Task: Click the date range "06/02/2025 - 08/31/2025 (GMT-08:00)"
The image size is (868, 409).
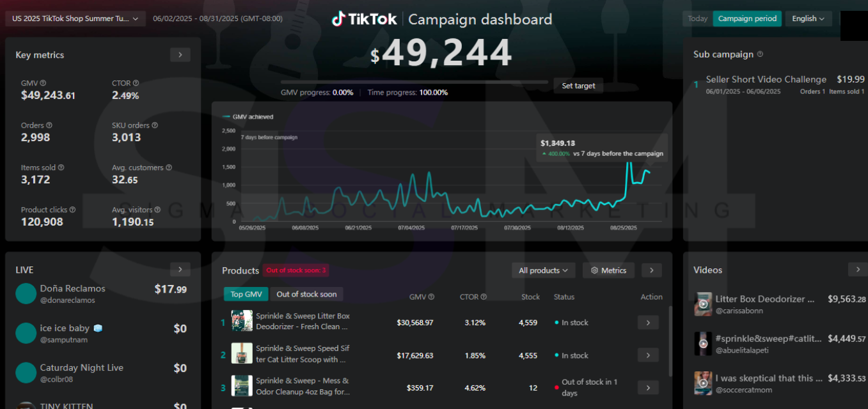Action: tap(217, 19)
